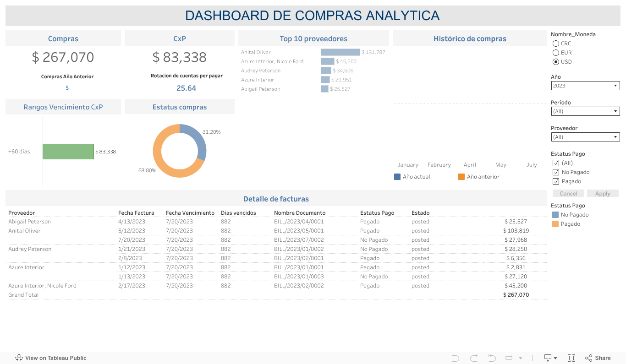Screen dimensions: 626x364
Task: Toggle the Pagado filter checkbox
Action: click(x=556, y=181)
